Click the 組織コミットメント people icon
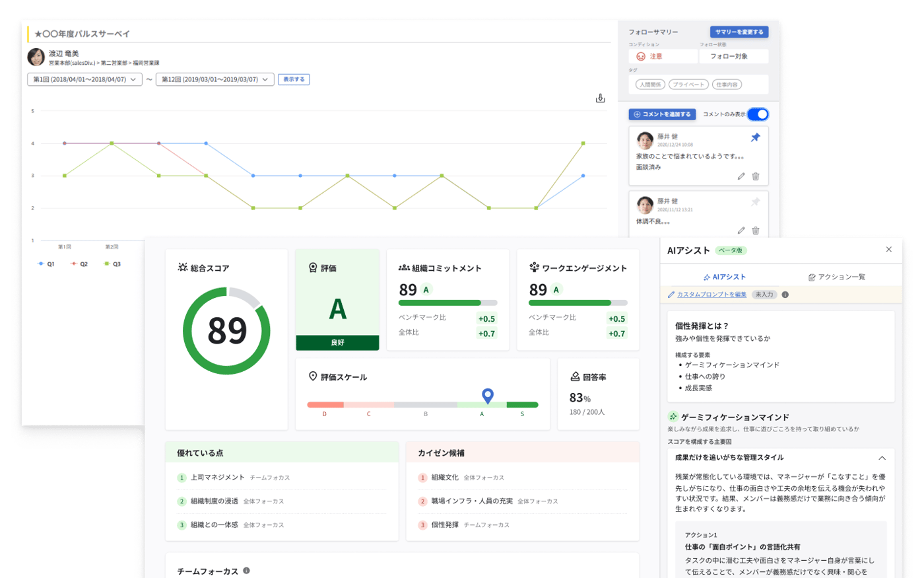The width and height of the screenshot is (924, 578). point(404,268)
